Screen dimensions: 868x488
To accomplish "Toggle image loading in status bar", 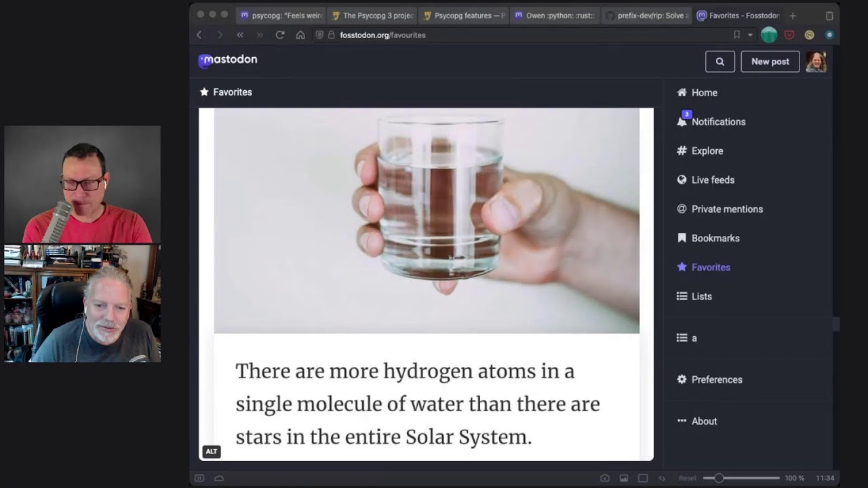I will [x=624, y=479].
